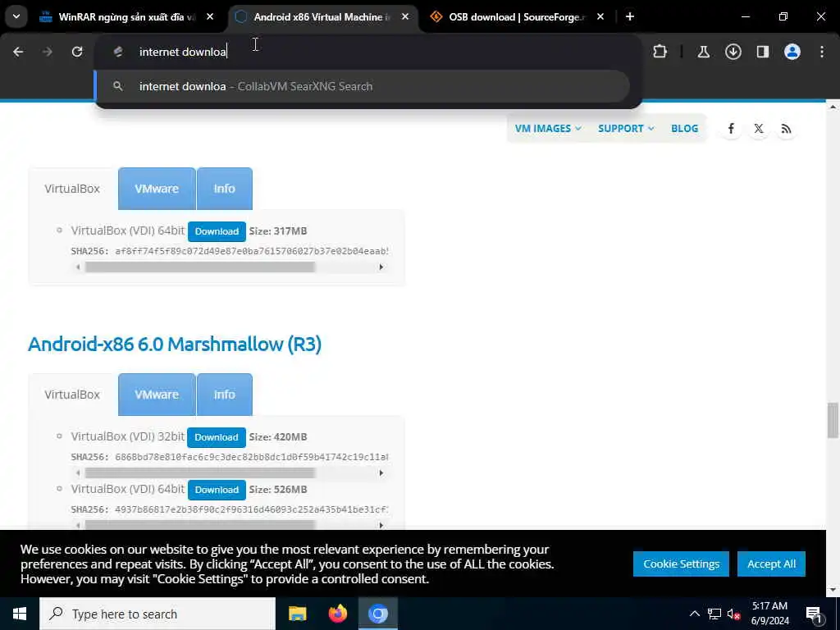Switch to the upper VMware tab

point(157,189)
